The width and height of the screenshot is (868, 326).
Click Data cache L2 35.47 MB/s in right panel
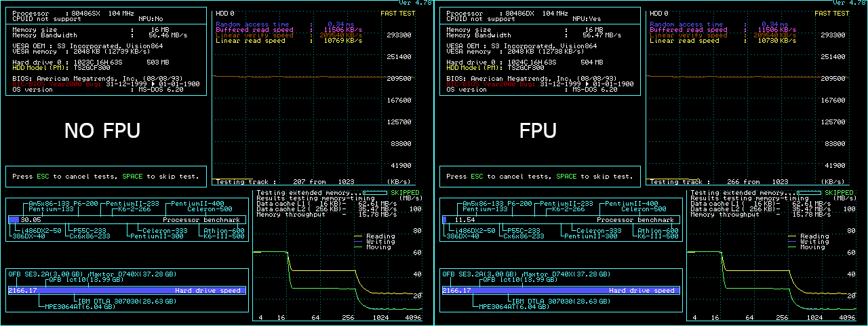(760, 209)
